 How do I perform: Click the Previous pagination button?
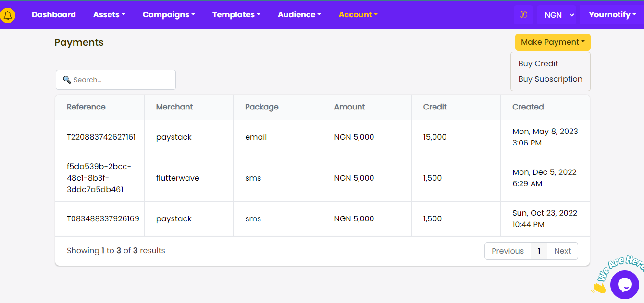pyautogui.click(x=508, y=251)
